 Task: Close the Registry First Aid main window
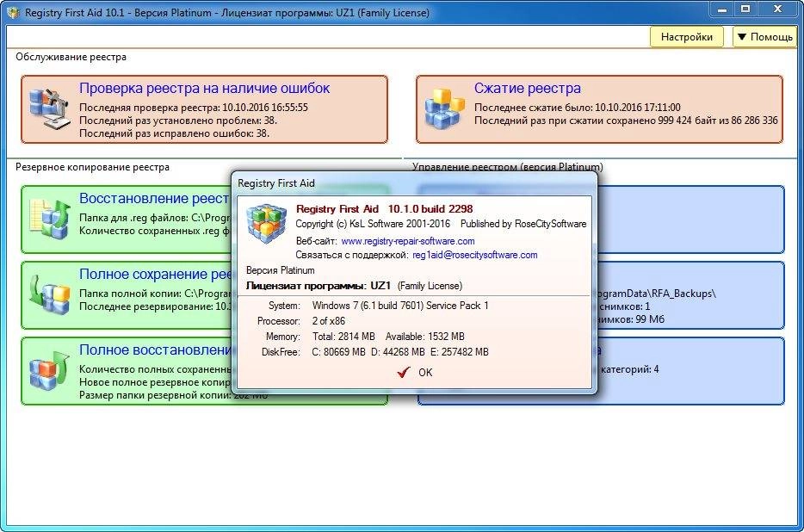point(778,9)
